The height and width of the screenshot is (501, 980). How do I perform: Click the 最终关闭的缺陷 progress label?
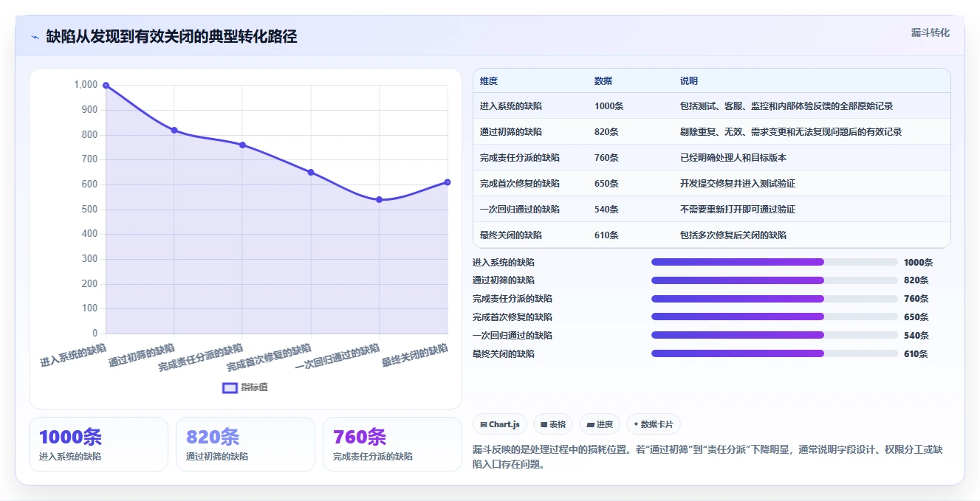pos(504,354)
